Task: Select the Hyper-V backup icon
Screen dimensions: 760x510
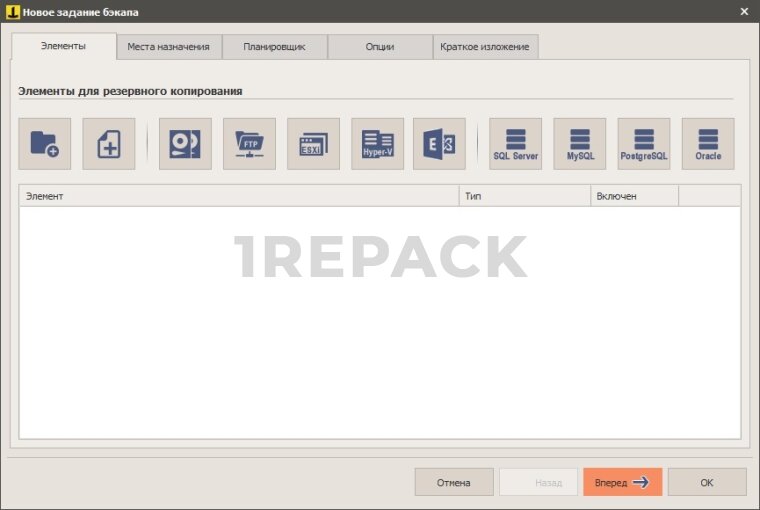Action: pos(377,144)
